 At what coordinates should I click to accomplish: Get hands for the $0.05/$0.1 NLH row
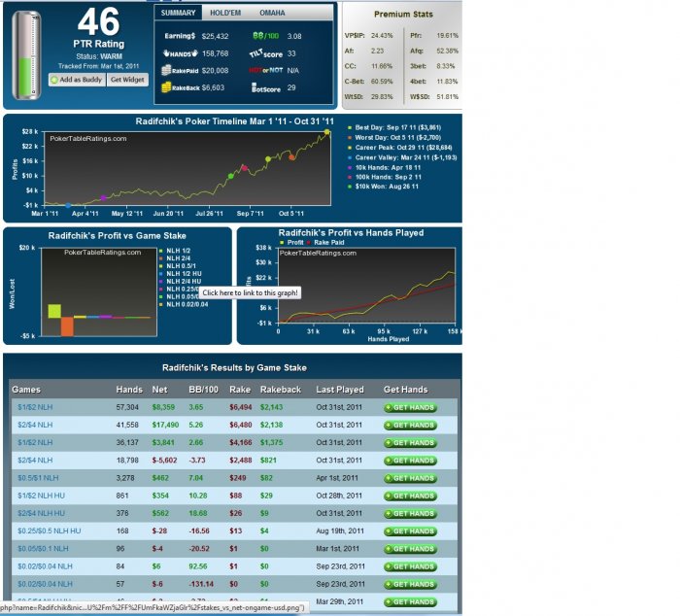(x=410, y=549)
